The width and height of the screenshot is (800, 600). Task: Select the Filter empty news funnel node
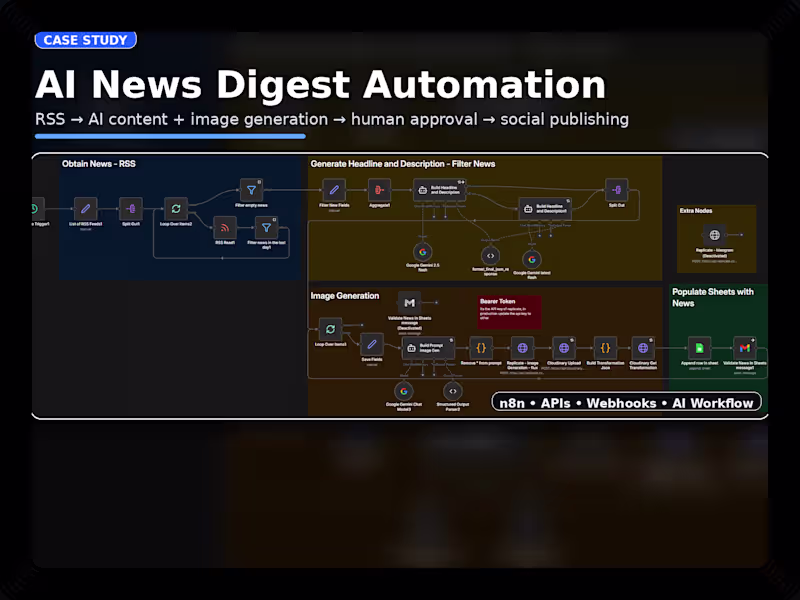pos(252,190)
